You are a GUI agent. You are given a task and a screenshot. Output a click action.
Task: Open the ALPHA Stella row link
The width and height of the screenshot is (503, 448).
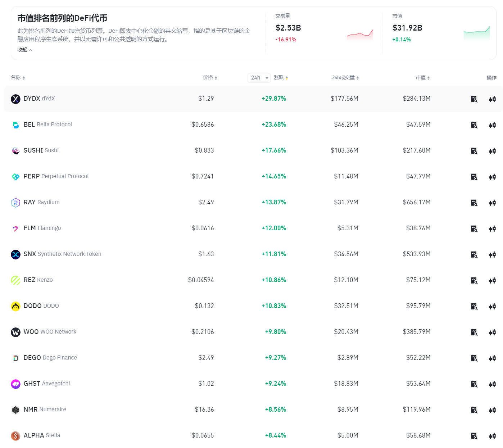click(42, 435)
